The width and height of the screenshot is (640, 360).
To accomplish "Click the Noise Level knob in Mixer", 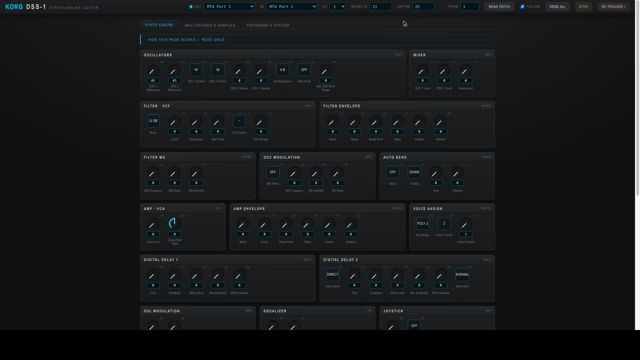I will pos(465,71).
